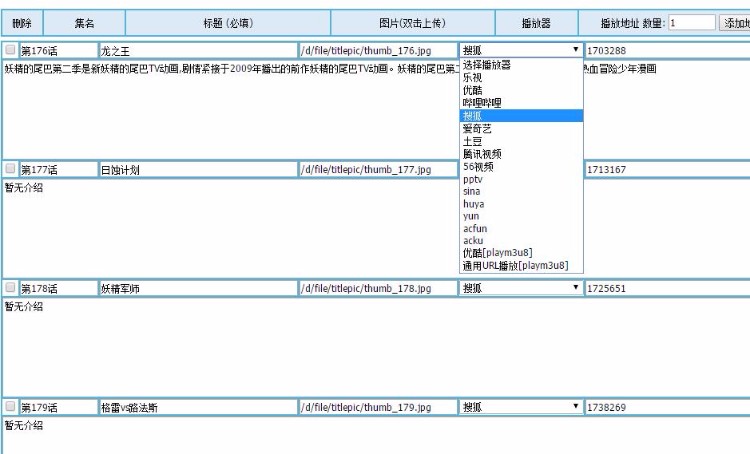Open the player dropdown in row 第179话

[521, 407]
